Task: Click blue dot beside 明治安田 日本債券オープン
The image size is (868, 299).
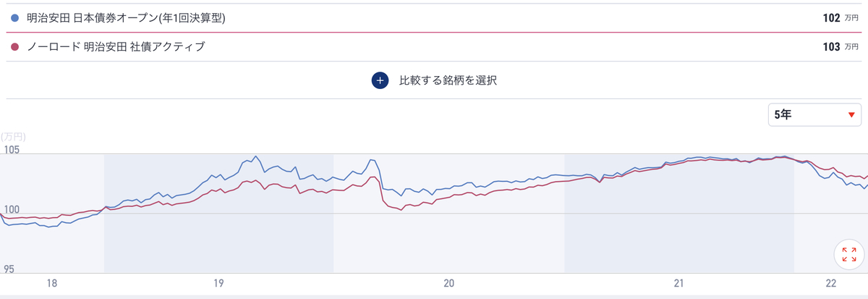Action: point(15,18)
